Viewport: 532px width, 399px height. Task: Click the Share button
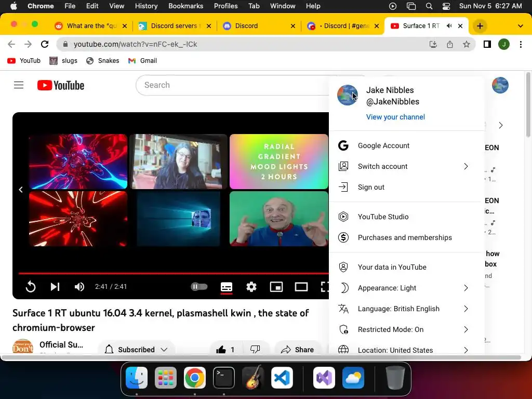coord(298,350)
